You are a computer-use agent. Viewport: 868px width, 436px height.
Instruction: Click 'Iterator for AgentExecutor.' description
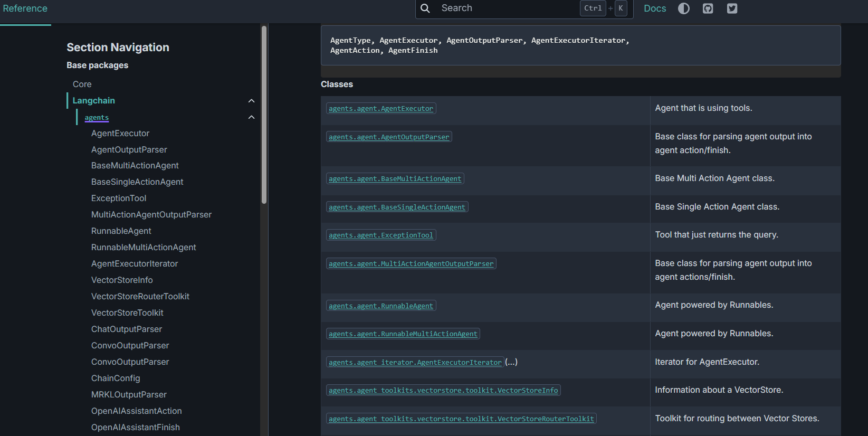[707, 362]
